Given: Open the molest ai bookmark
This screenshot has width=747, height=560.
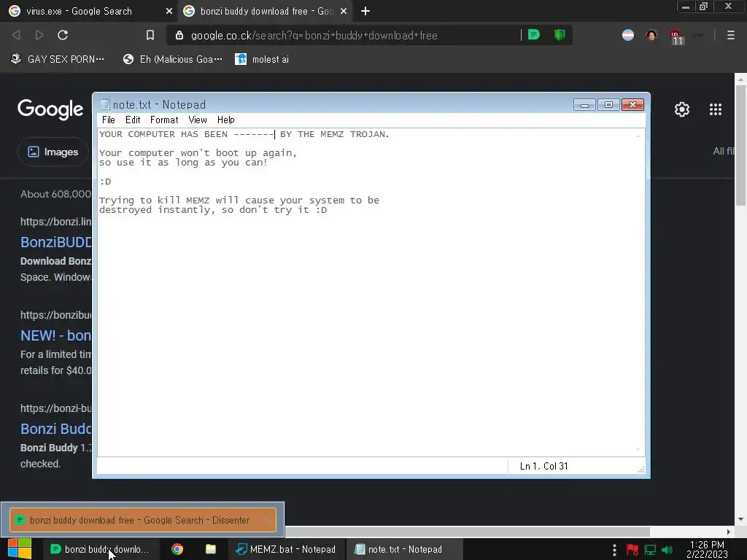Looking at the screenshot, I should 262,59.
